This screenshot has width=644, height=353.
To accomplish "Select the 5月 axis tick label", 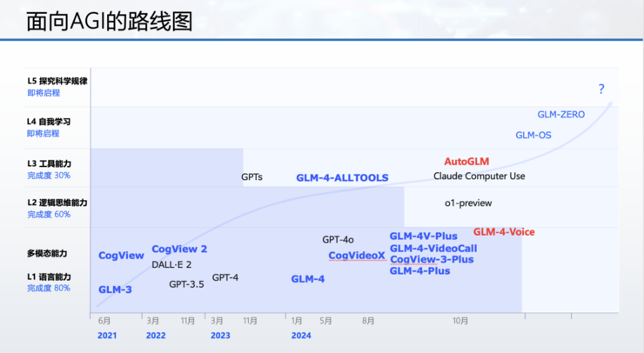I will 325,321.
